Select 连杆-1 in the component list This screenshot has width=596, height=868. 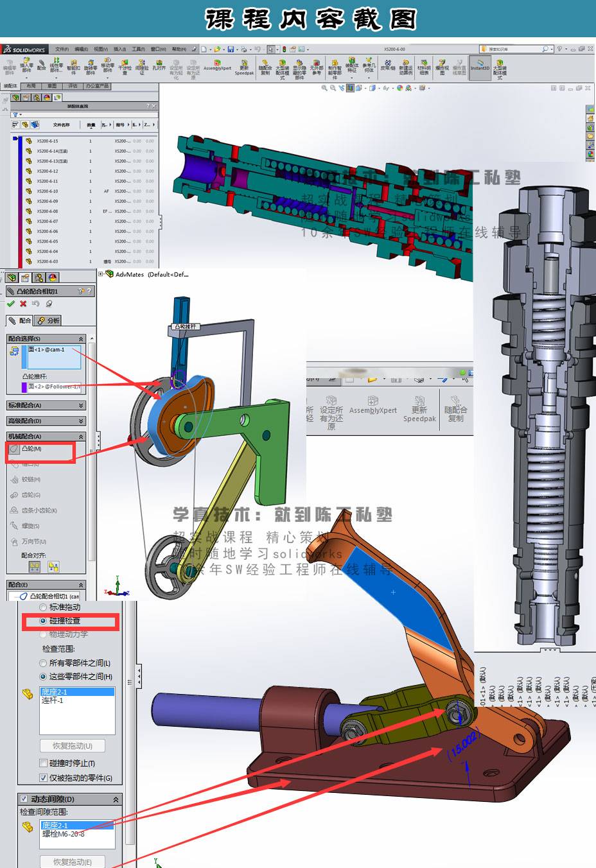point(53,700)
